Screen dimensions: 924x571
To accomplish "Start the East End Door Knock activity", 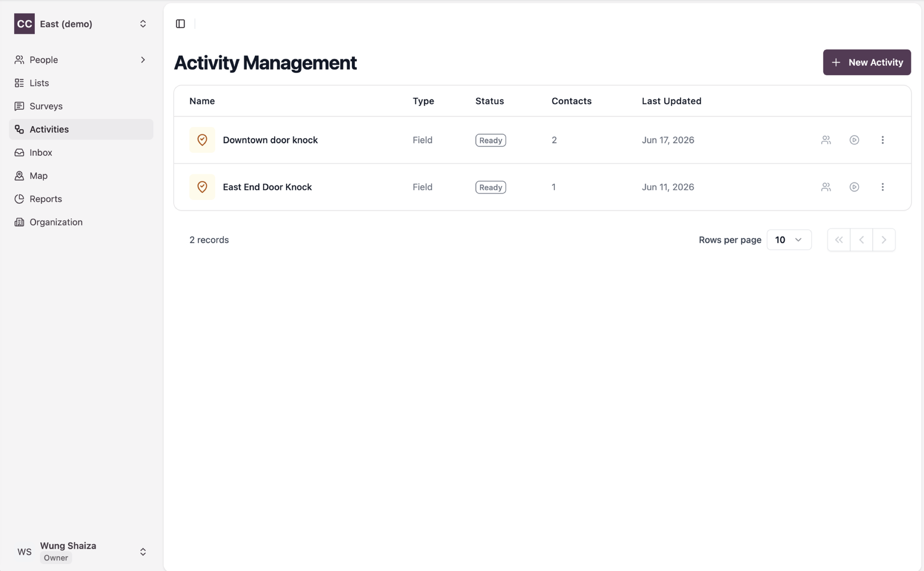I will (x=854, y=187).
